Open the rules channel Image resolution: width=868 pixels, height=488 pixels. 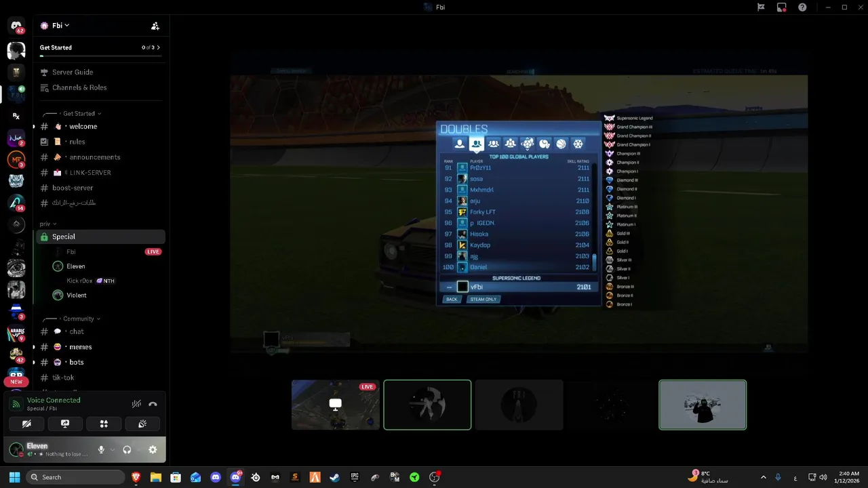click(x=100, y=142)
